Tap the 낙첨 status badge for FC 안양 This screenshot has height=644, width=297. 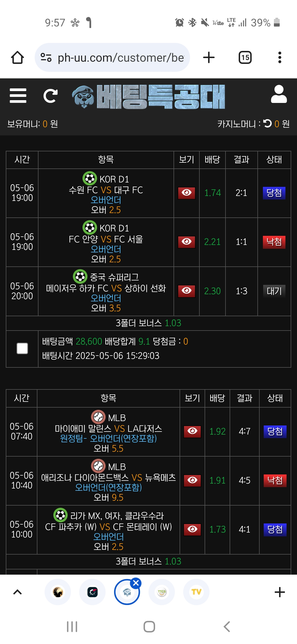[x=274, y=242]
